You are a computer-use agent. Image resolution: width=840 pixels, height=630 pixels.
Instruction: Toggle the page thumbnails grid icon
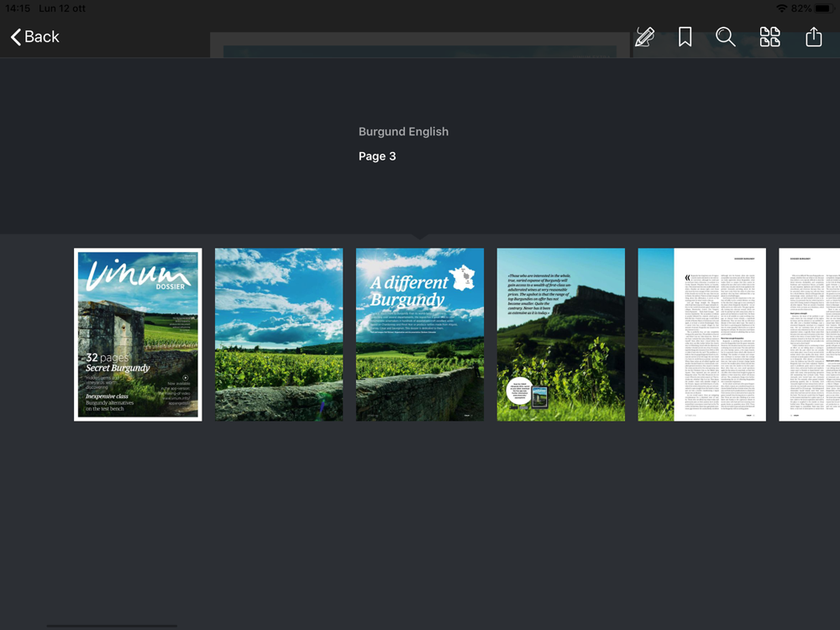pos(769,37)
